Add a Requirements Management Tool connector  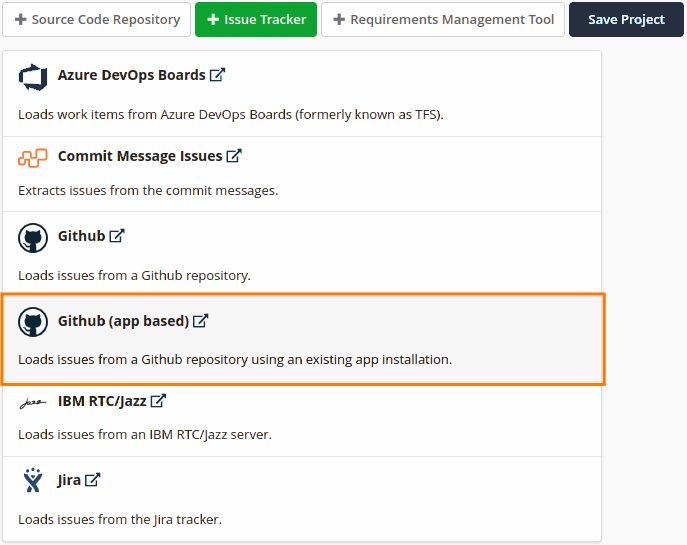[443, 19]
